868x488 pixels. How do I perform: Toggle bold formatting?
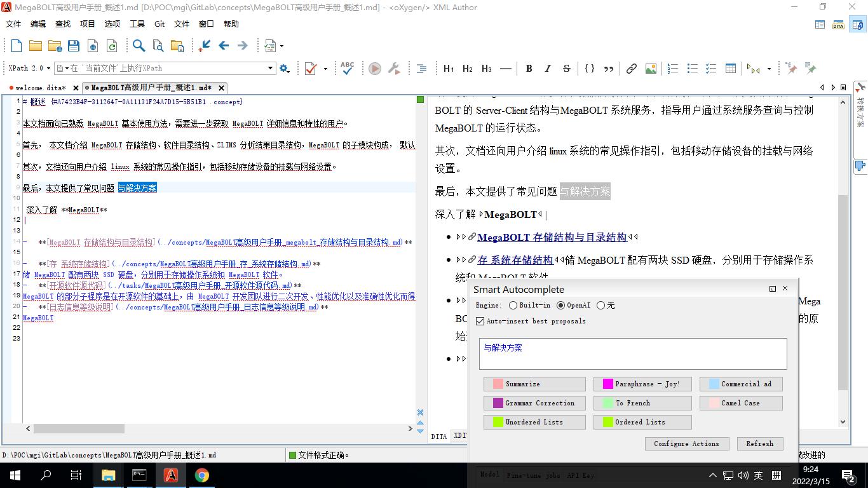click(x=529, y=69)
